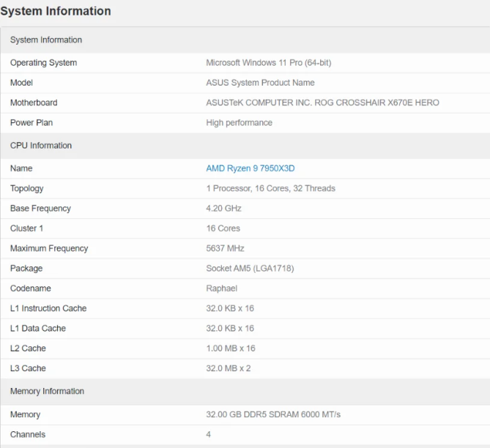Select the Operating System row label

[x=43, y=63]
